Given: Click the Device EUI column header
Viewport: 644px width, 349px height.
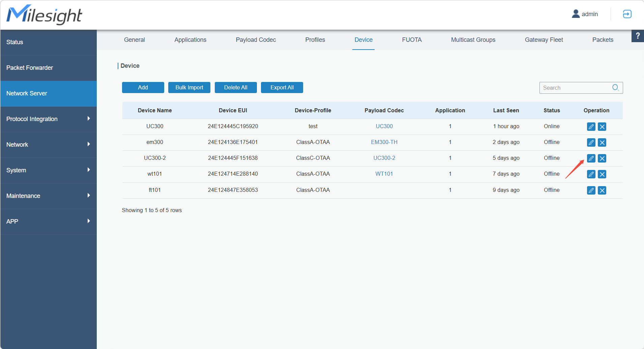Looking at the screenshot, I should click(x=233, y=110).
